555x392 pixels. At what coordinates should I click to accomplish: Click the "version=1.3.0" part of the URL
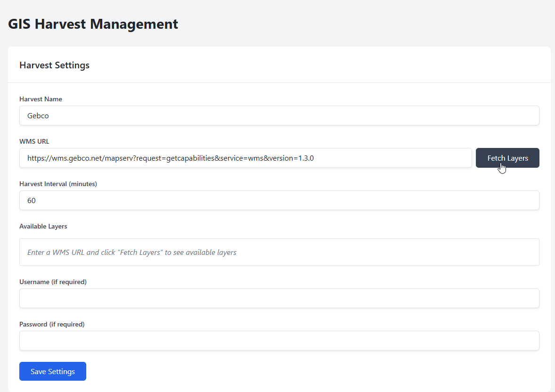click(292, 158)
